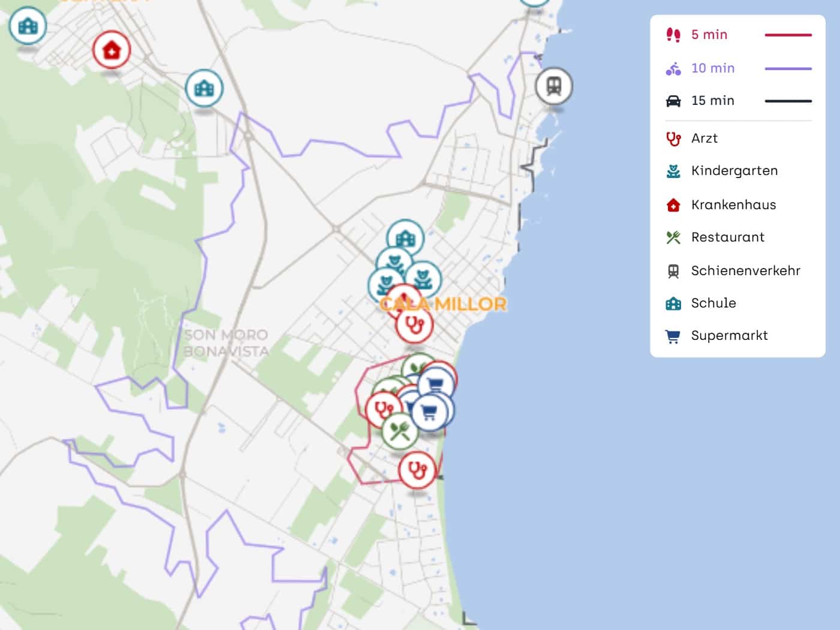Select the grey train station map marker
Screen dimensions: 840x630
(x=553, y=86)
